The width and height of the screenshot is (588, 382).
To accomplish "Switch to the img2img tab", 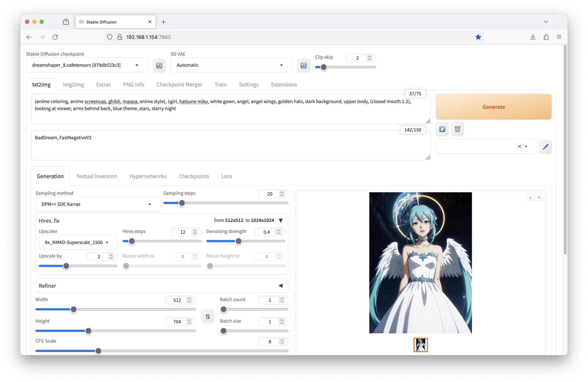I will click(x=73, y=84).
